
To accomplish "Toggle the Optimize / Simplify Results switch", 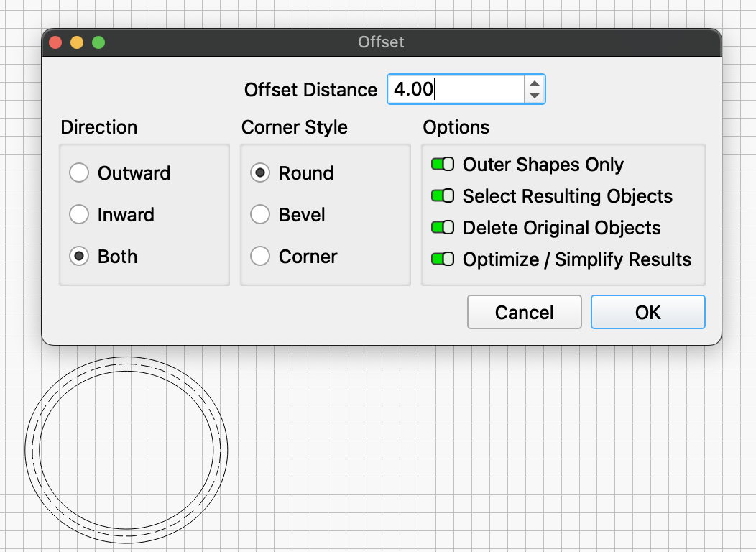I will (443, 259).
